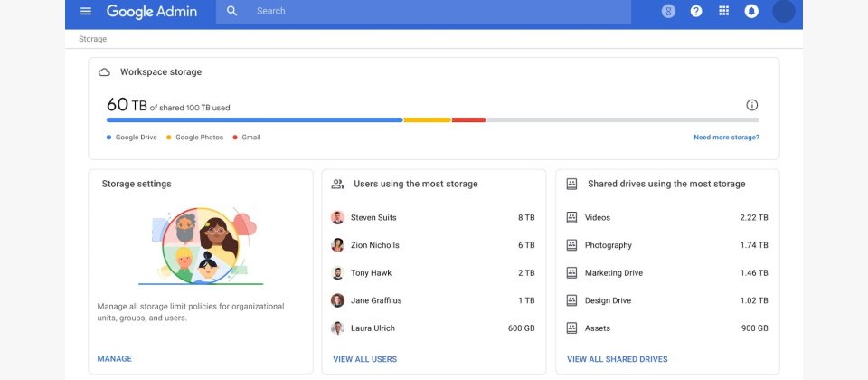The image size is (868, 380).
Task: Click Laura Ulrich's avatar
Action: click(337, 328)
